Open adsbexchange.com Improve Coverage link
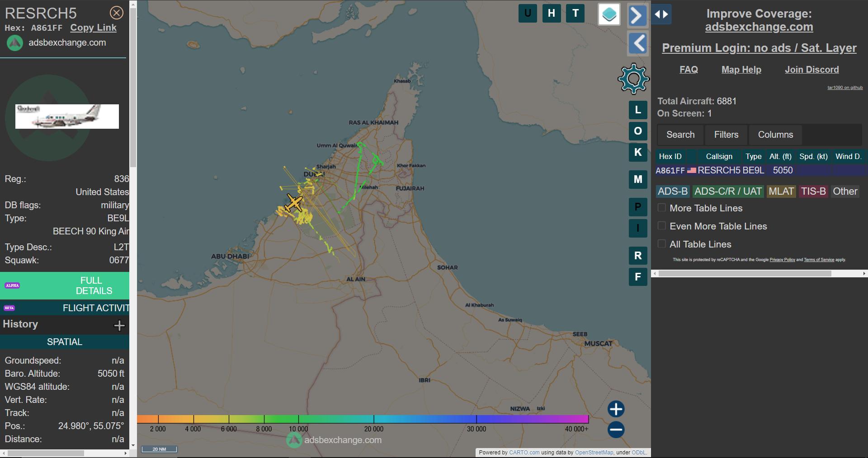 759,27
